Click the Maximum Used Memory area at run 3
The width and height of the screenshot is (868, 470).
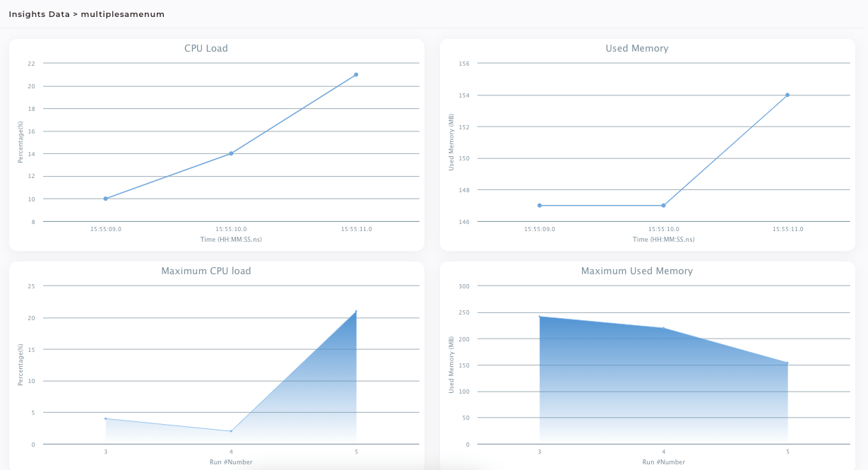[x=540, y=316]
